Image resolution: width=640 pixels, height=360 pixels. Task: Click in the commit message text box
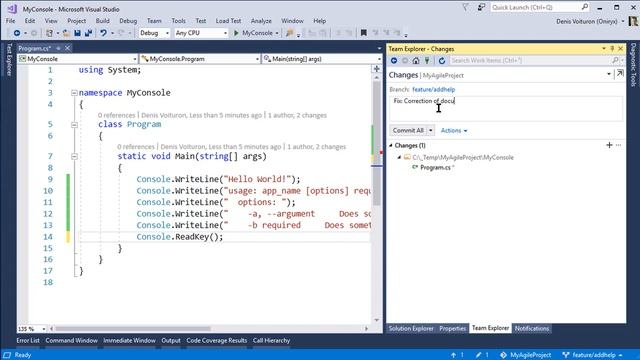pyautogui.click(x=506, y=109)
